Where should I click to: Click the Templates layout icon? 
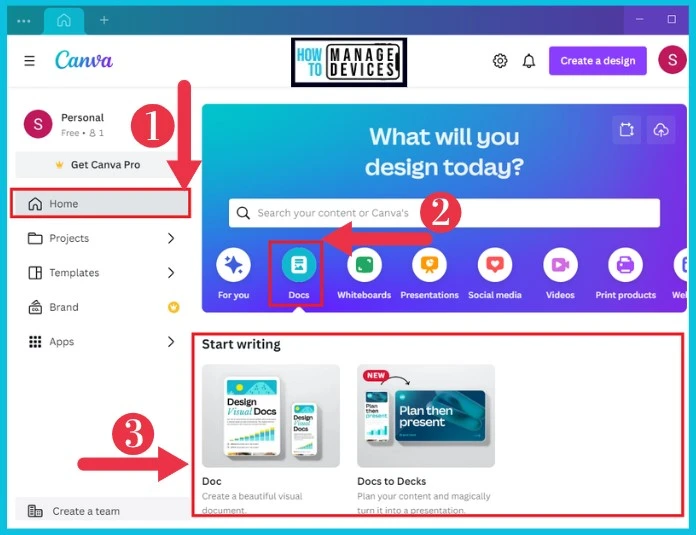pos(35,273)
